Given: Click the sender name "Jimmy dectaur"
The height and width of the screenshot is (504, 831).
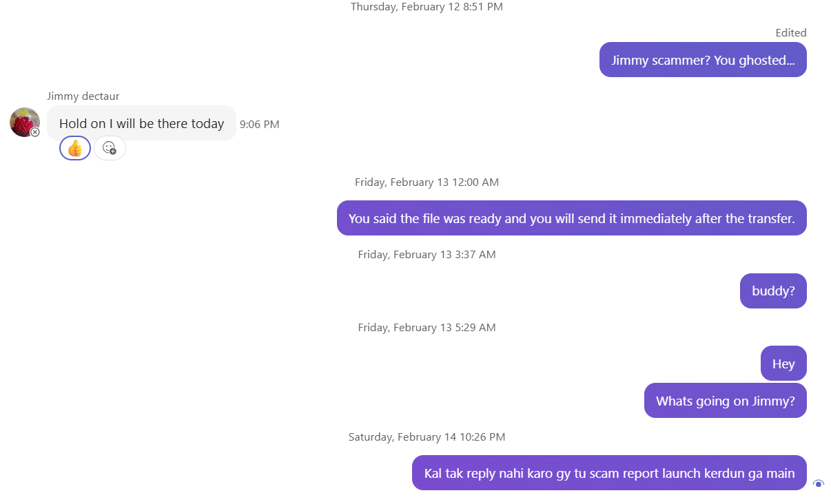Looking at the screenshot, I should (x=83, y=96).
